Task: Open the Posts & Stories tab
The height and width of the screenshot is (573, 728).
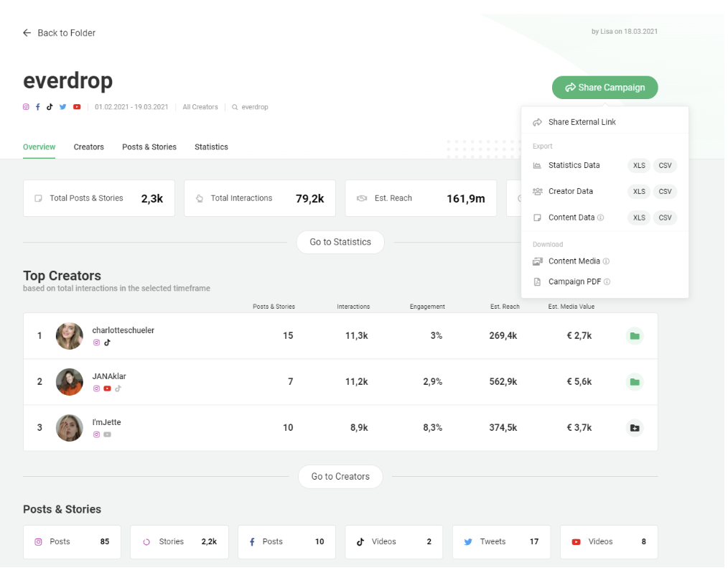Action: [149, 147]
